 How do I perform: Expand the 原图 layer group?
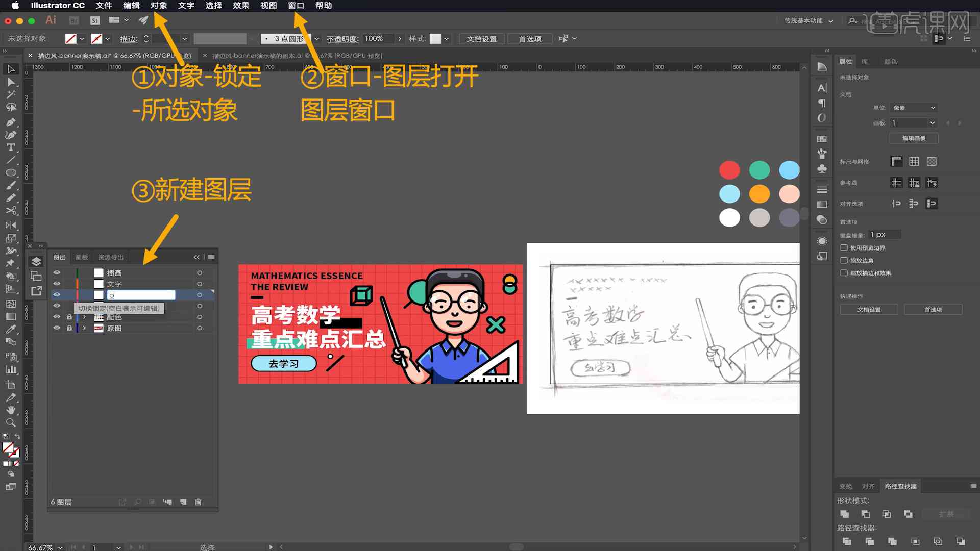click(x=84, y=328)
